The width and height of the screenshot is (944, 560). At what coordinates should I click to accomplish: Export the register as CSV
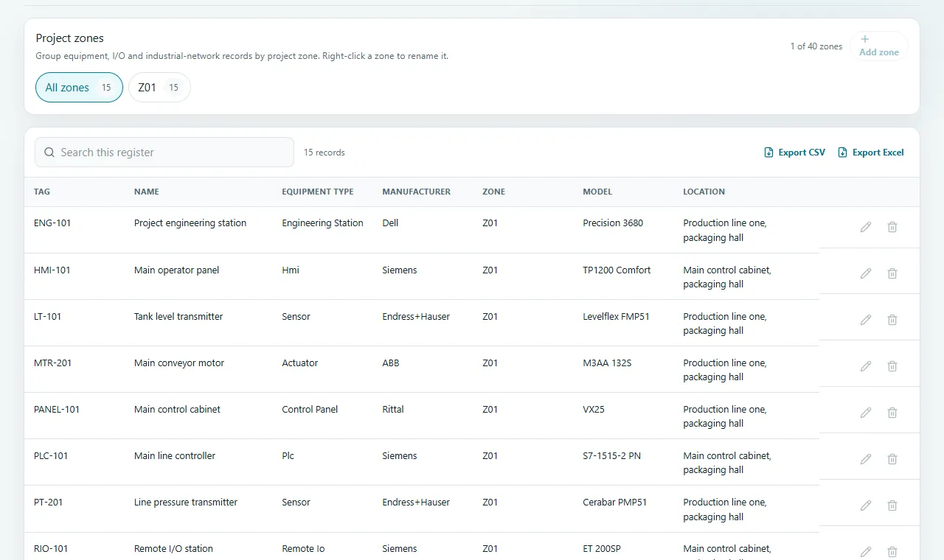point(794,153)
